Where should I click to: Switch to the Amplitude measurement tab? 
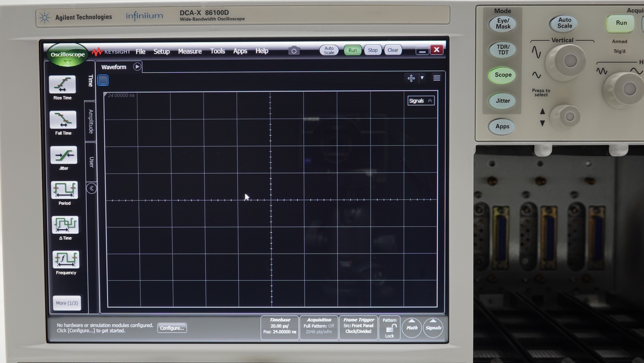pyautogui.click(x=91, y=121)
